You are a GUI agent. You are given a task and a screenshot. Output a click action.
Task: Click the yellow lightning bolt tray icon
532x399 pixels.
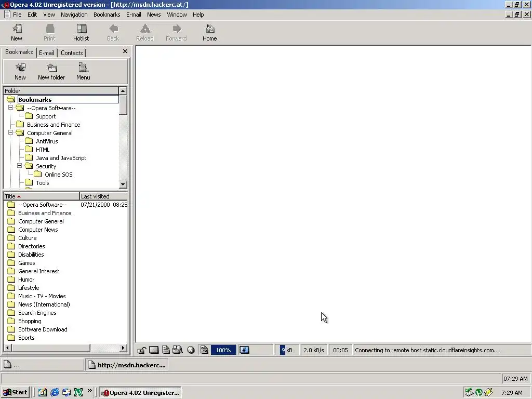(x=488, y=393)
